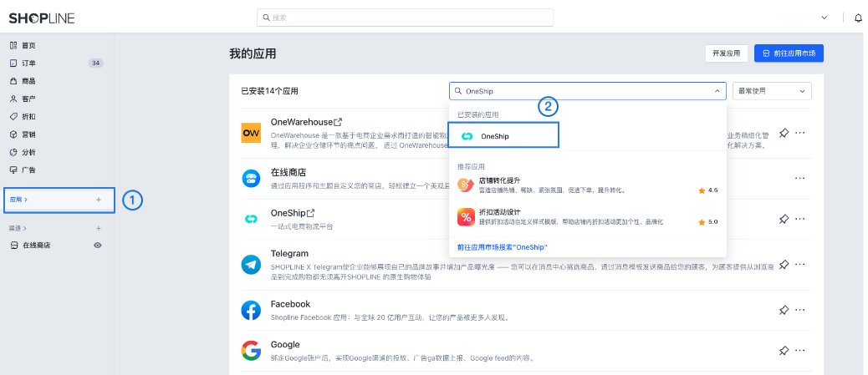Viewport: 868px width, 375px height.
Task: Click 已安装14个应用 text
Action: pos(269,91)
